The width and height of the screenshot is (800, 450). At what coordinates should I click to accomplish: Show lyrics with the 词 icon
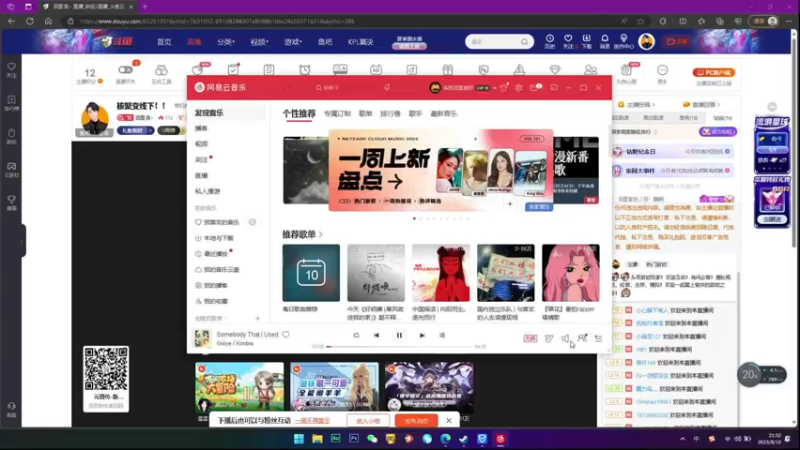(x=442, y=335)
